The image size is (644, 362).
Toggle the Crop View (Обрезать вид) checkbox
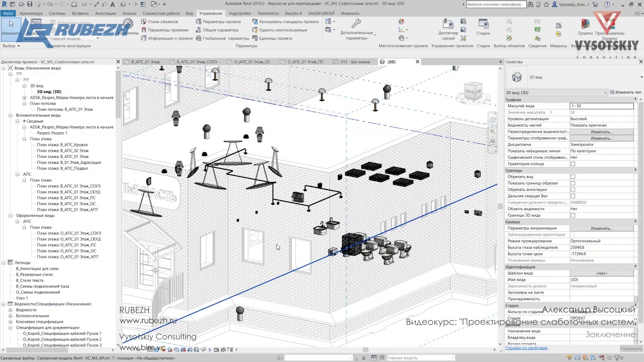tap(573, 177)
